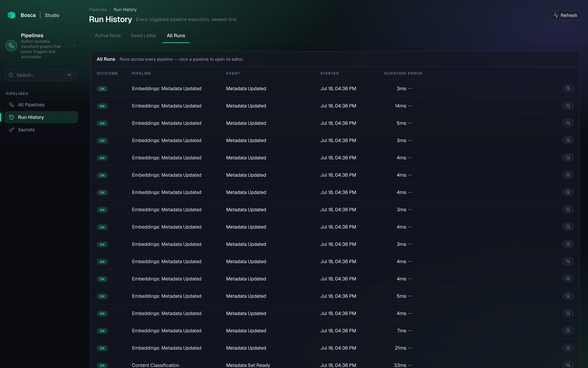Switch to the Dead Letter tab
Viewport: 588px width, 368px height.
144,36
